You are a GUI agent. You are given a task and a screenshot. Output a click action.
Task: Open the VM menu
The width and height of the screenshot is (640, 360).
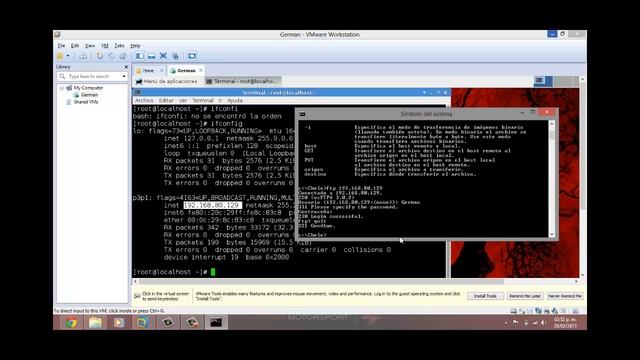point(104,46)
